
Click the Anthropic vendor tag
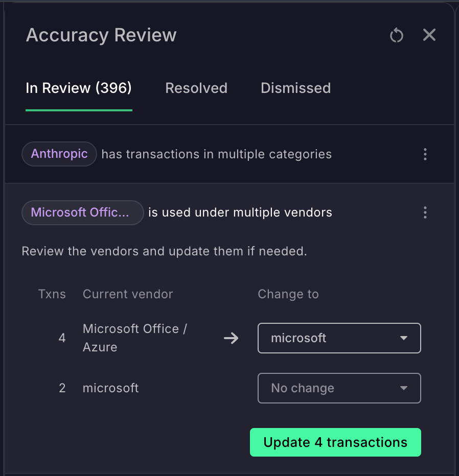click(59, 154)
